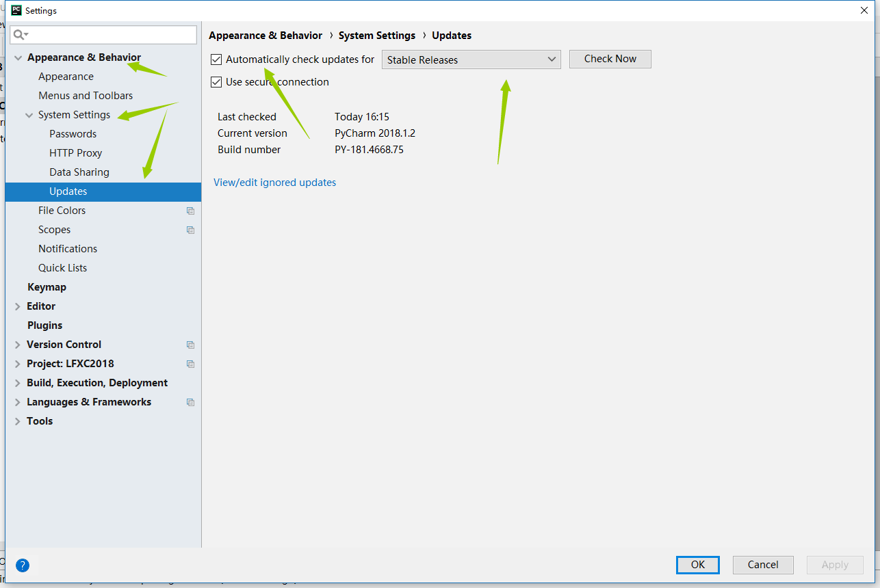
Task: Open the File Colors settings page
Action: (x=62, y=211)
